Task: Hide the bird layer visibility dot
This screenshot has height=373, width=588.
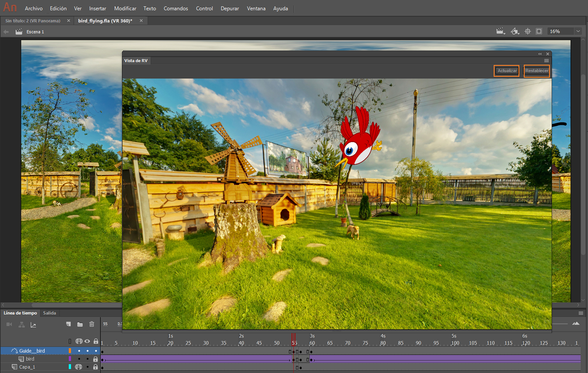Action: (x=87, y=359)
